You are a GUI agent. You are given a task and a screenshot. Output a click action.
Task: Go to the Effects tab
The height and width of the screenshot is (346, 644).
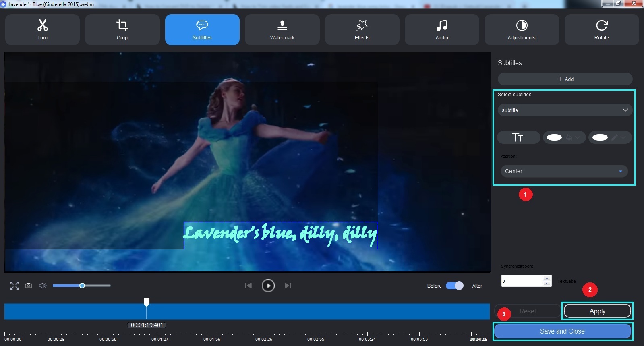point(362,29)
